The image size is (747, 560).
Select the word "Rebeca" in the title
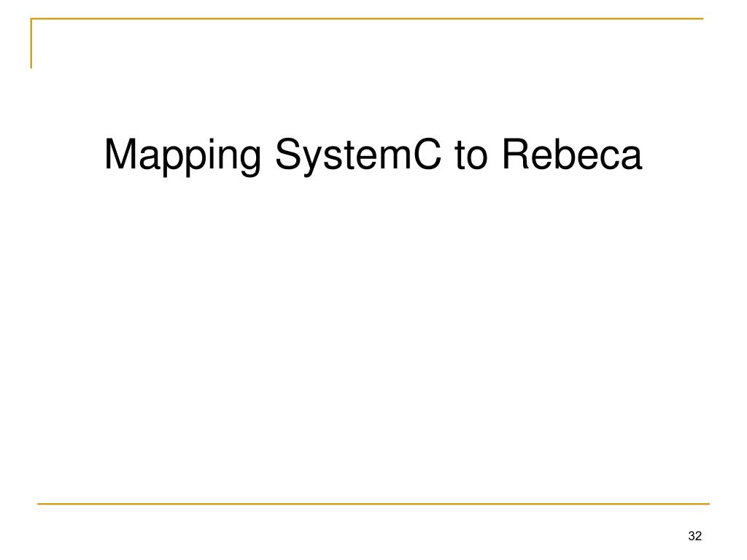pos(572,155)
